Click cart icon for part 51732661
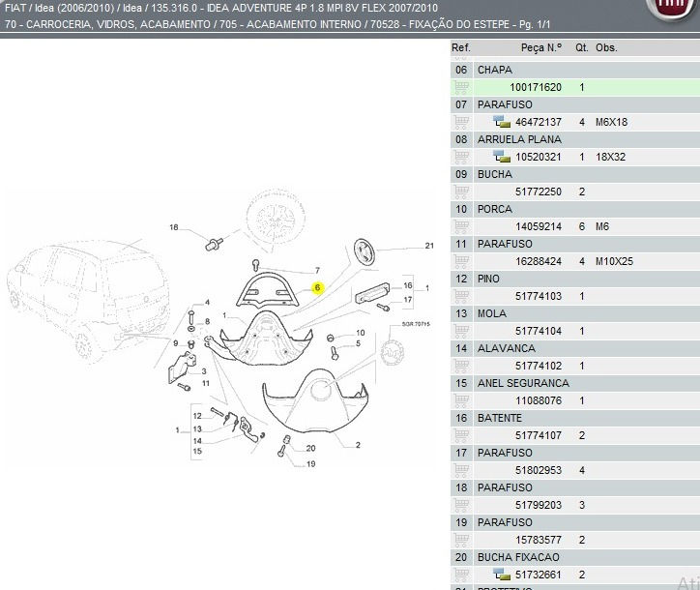 (x=461, y=575)
